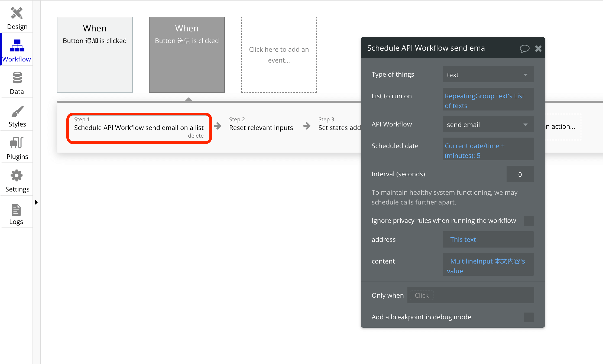This screenshot has height=364, width=603.
Task: Click 'Click here to add an event'
Action: [279, 54]
